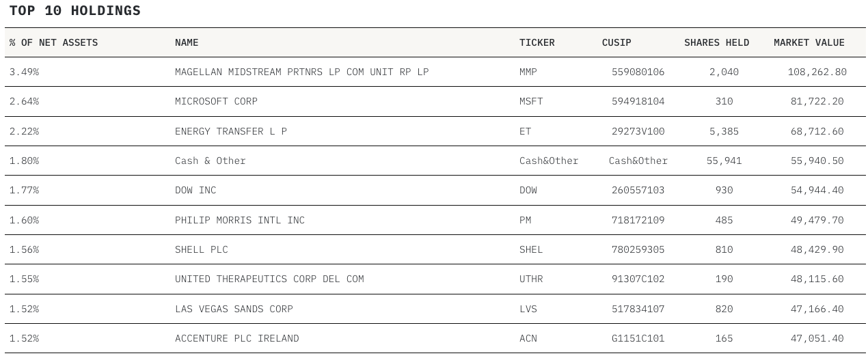The height and width of the screenshot is (358, 868).
Task: Click the TICKER column header
Action: (537, 42)
